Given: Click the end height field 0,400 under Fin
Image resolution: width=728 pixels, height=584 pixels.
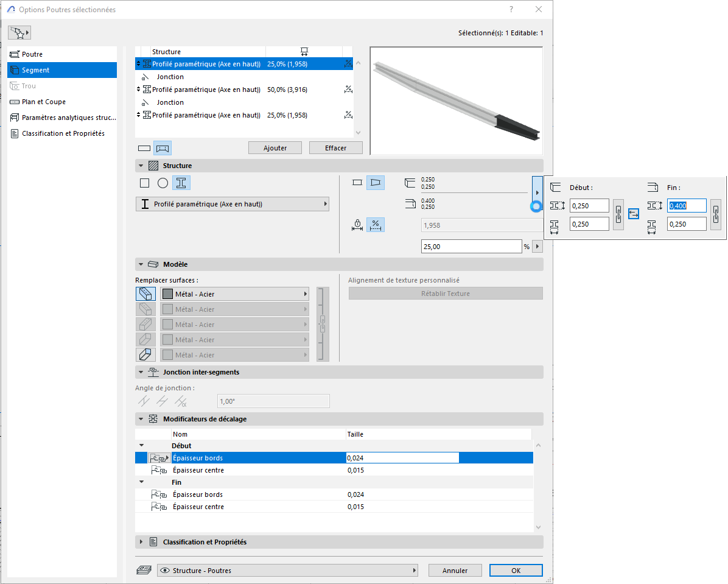Looking at the screenshot, I should [687, 206].
